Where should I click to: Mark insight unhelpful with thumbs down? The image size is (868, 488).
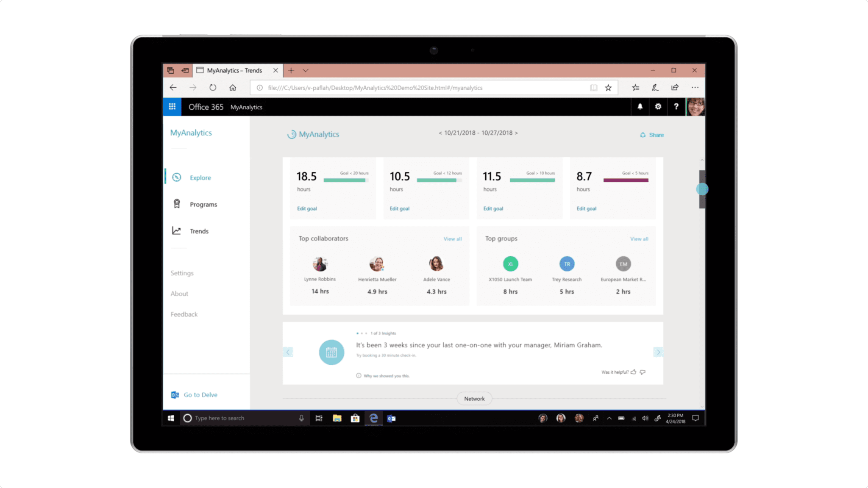click(x=643, y=372)
